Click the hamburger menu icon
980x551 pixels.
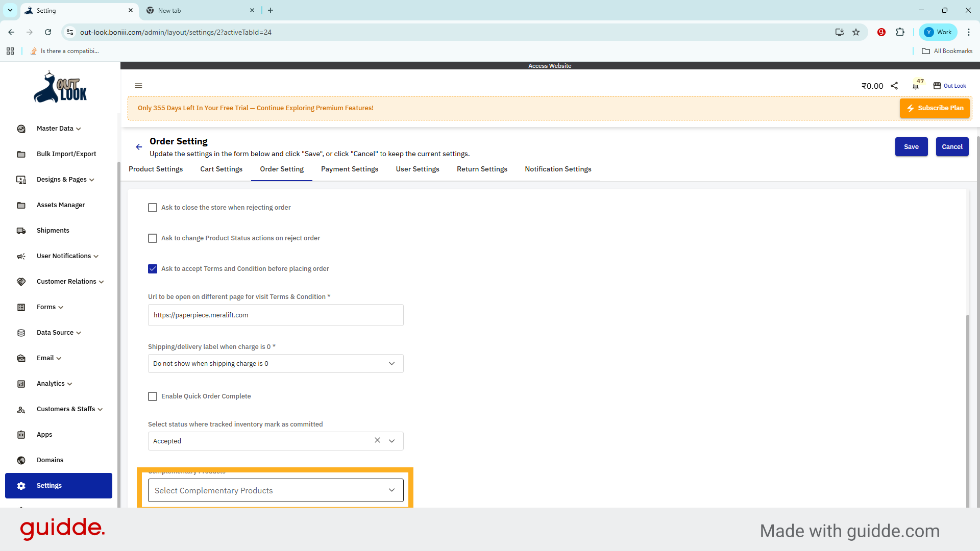138,86
